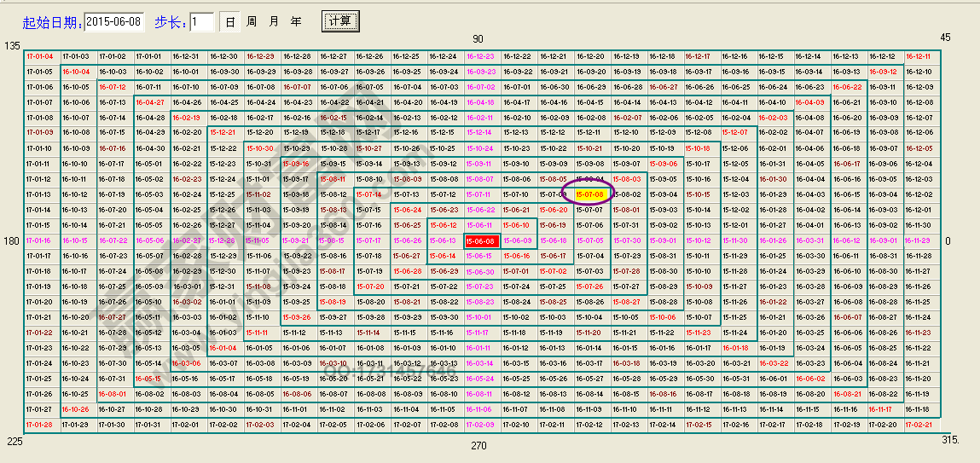Select the magenta cell 15-07-05
The height and width of the screenshot is (463, 980).
[589, 240]
